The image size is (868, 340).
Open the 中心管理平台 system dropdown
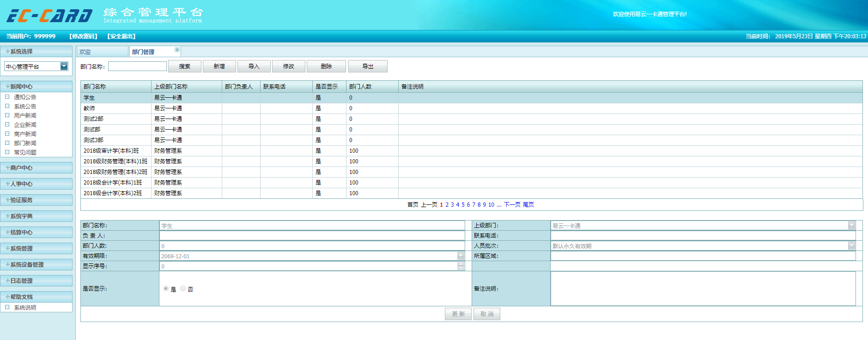pyautogui.click(x=64, y=66)
